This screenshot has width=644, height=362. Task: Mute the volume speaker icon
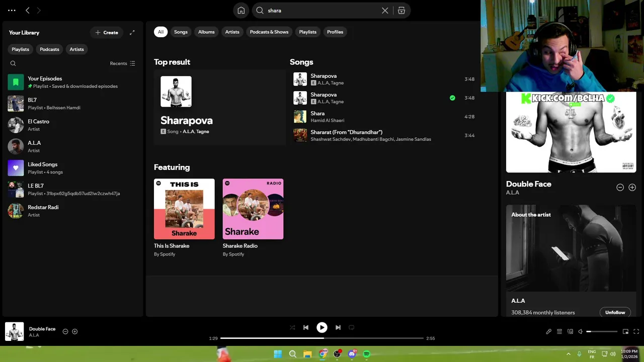(580, 331)
